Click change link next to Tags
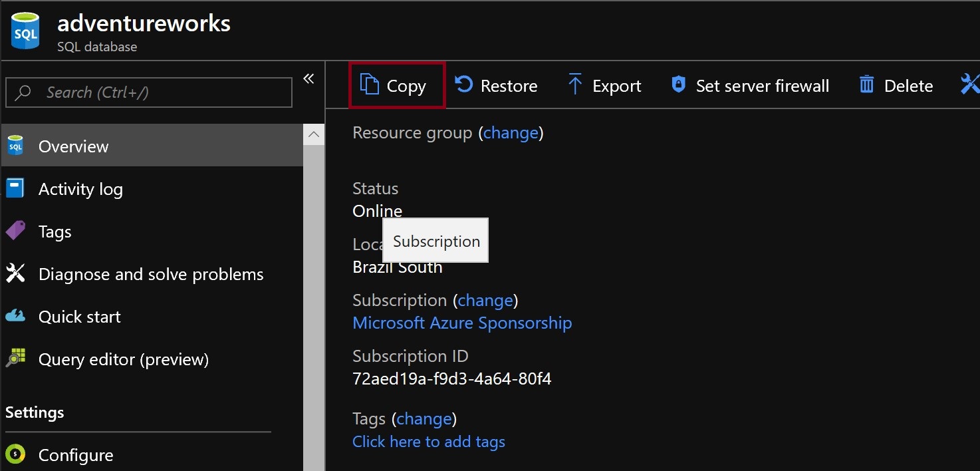Screen dimensions: 980x471 click(424, 419)
